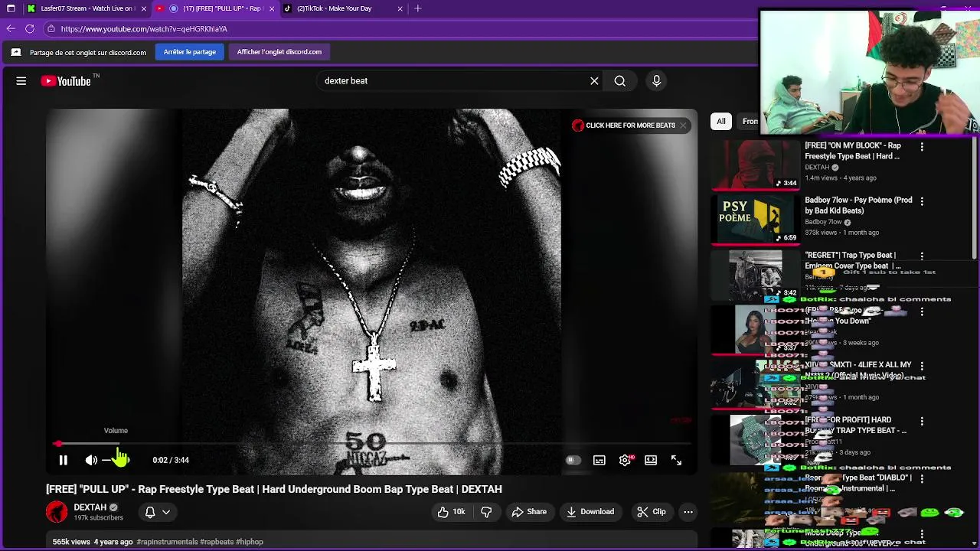Image resolution: width=980 pixels, height=551 pixels.
Task: Open the #hiphop hashtag
Action: (250, 542)
